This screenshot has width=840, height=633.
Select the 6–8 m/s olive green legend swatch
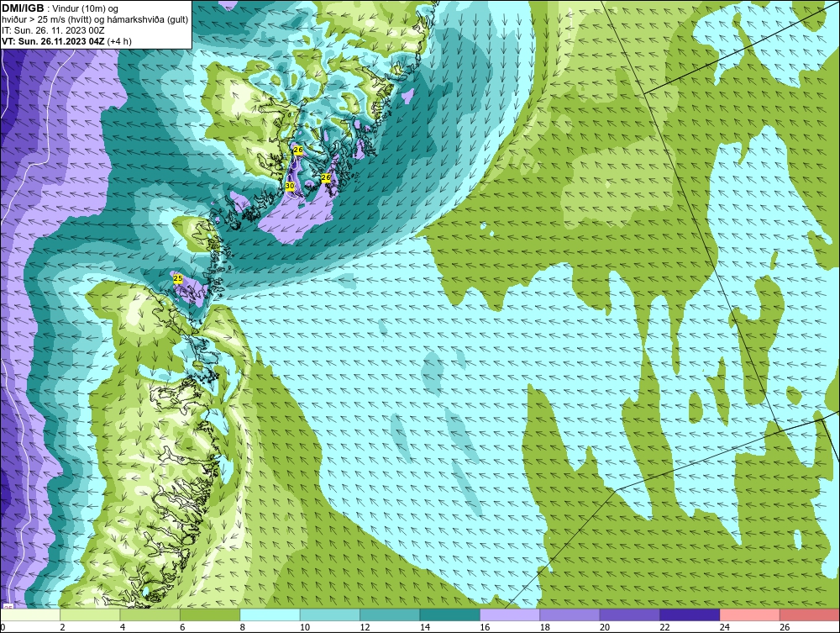coord(210,615)
